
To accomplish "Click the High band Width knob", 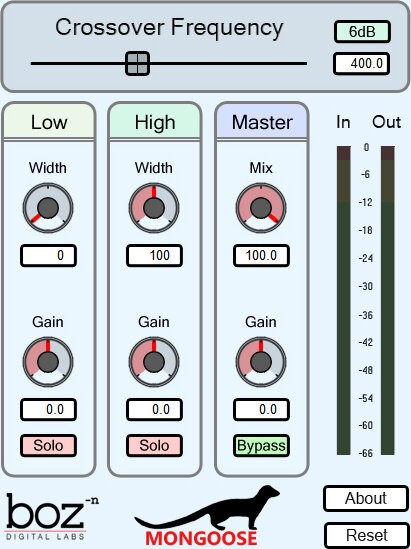I will click(x=154, y=208).
